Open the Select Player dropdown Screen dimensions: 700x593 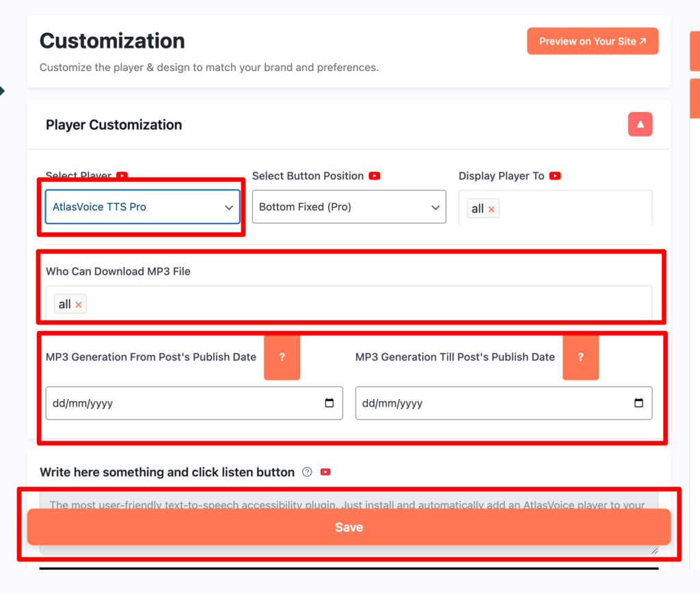point(142,206)
